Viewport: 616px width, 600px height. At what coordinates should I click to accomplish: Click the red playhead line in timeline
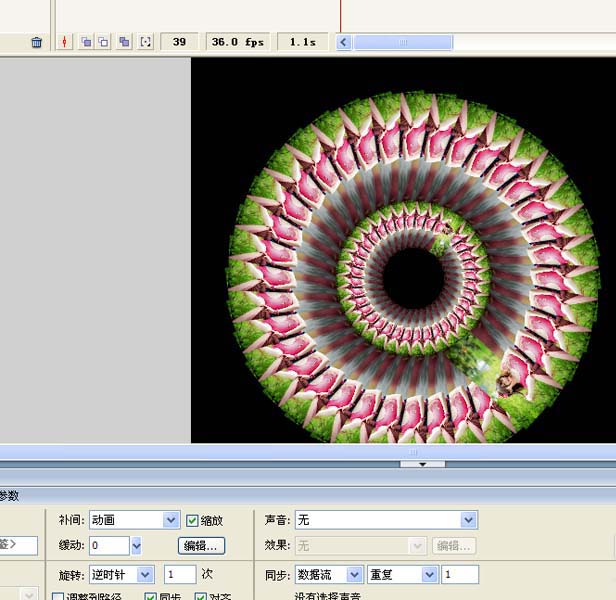341,16
